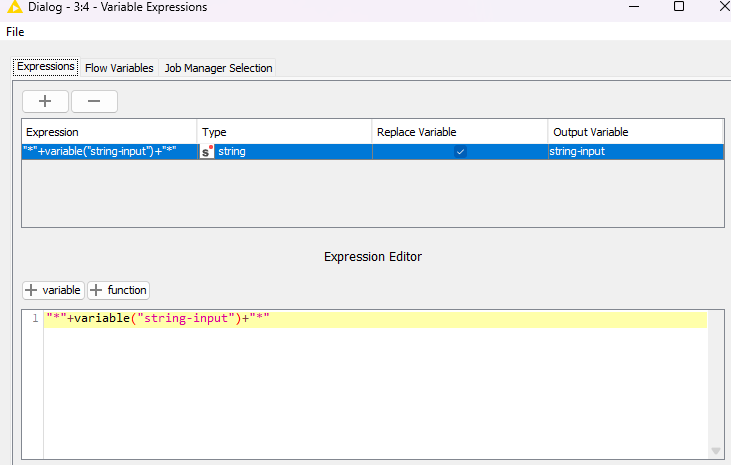
Task: Open the File menu
Action: [x=15, y=32]
